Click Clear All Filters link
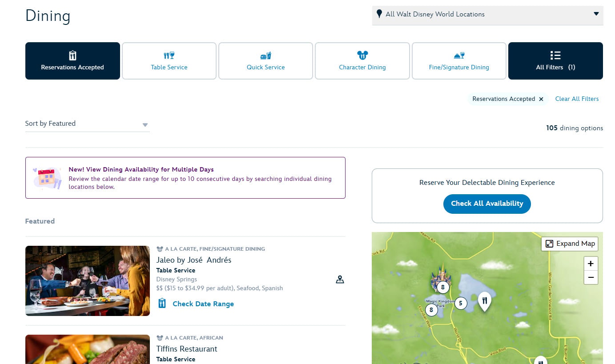The image size is (615, 364). pos(577,99)
